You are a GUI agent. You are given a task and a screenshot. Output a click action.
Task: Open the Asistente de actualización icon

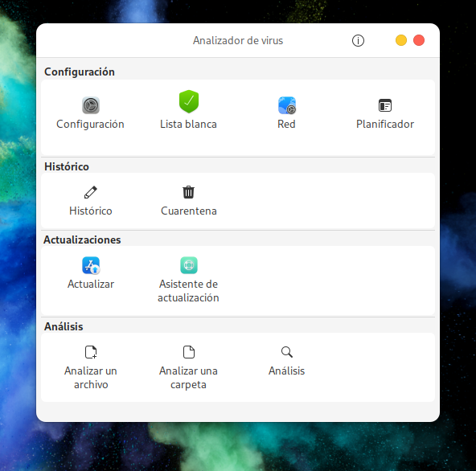pyautogui.click(x=189, y=265)
